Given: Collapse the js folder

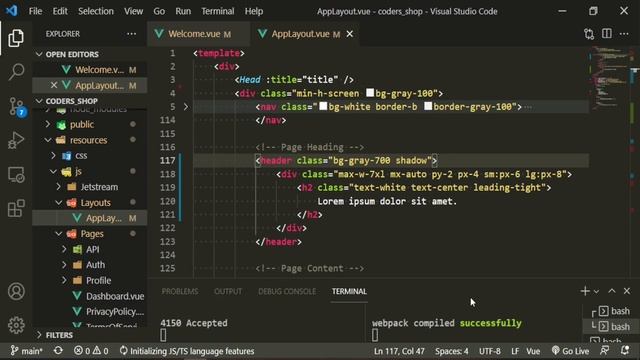Looking at the screenshot, I should pos(53,171).
